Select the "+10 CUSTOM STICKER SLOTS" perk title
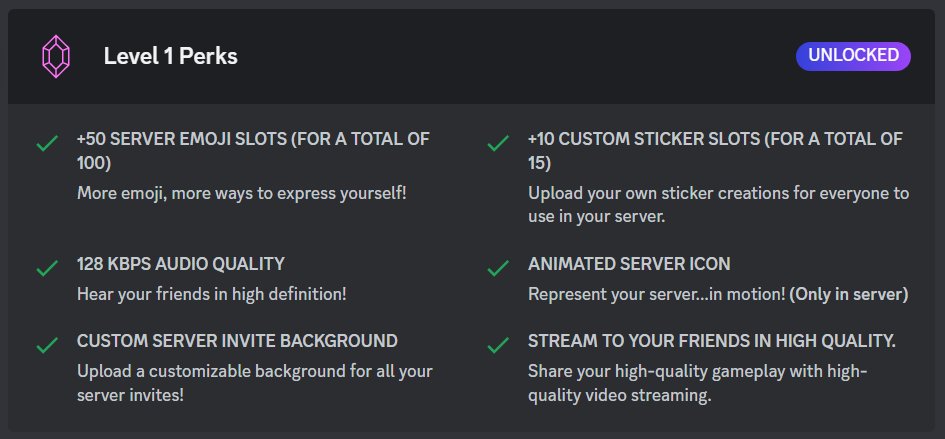Viewport: 945px width, 439px height. 715,151
